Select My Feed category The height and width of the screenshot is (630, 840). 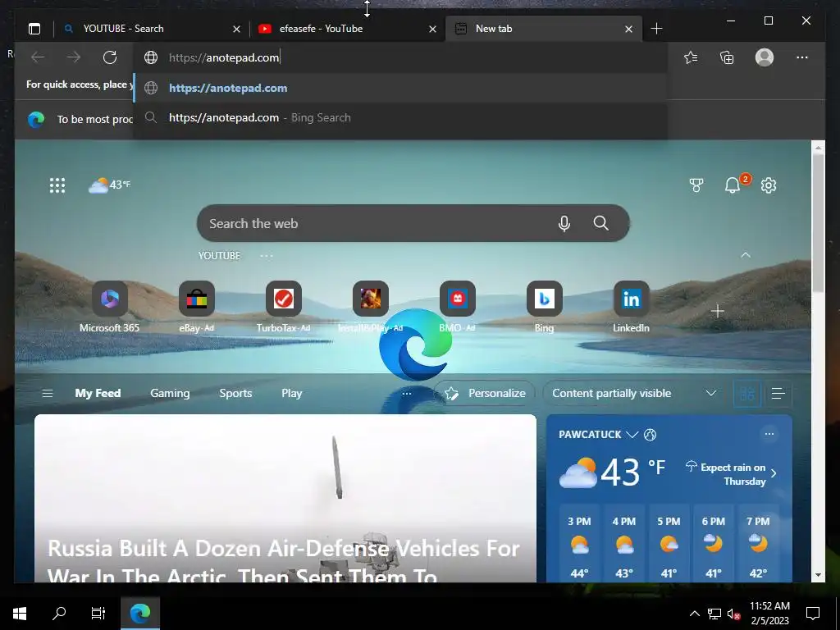98,393
